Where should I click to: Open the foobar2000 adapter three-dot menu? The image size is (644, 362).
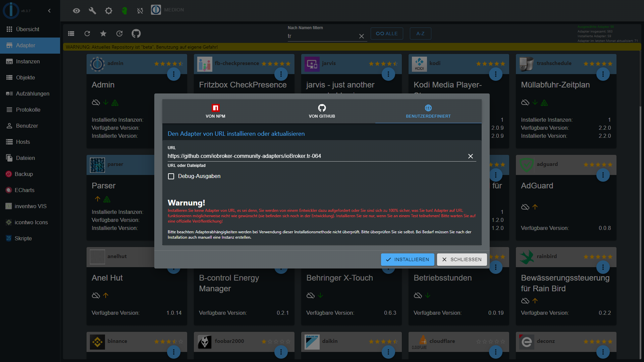[281, 352]
